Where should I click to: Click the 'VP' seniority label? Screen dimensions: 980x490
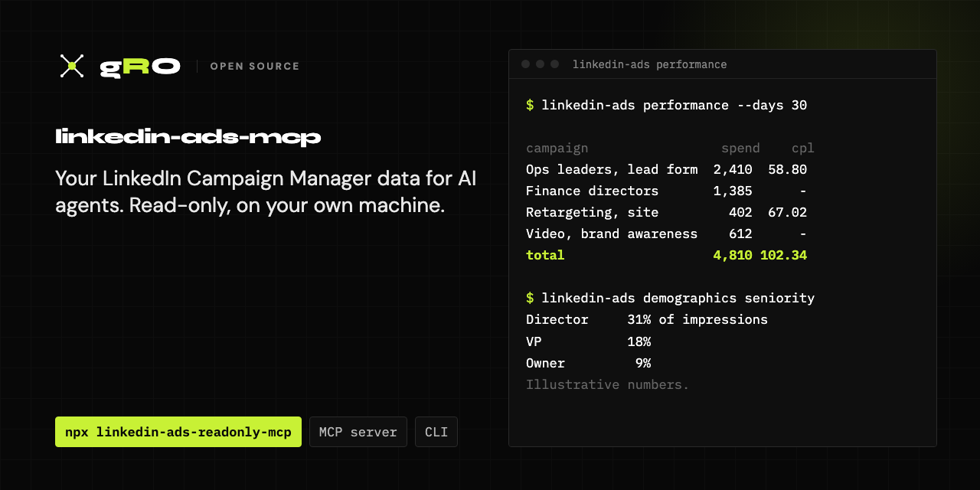tap(534, 341)
